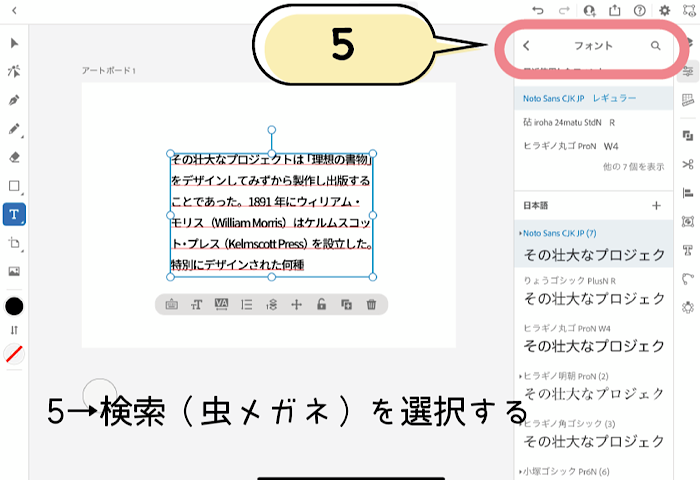Go back from the document
The image size is (700, 480).
point(14,11)
